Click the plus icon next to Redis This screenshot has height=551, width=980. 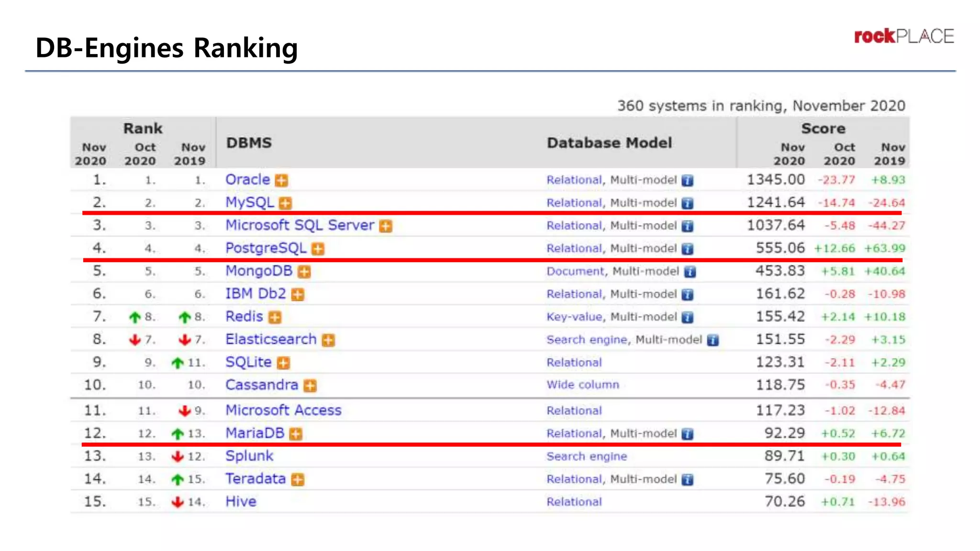coord(275,318)
